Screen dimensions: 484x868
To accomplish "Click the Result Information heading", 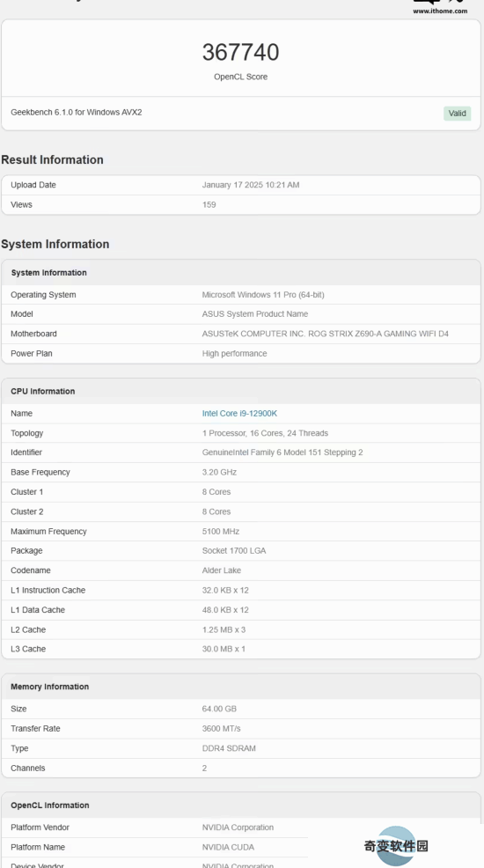I will pos(52,160).
